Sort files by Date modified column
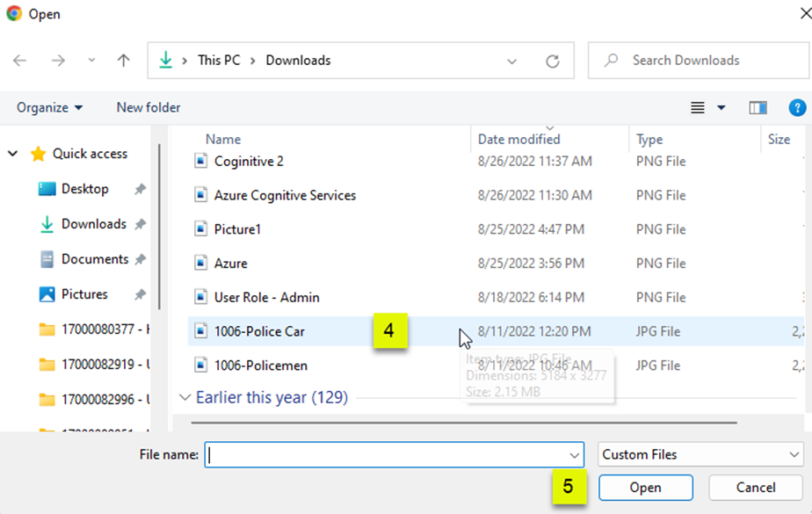The image size is (812, 514). 518,139
